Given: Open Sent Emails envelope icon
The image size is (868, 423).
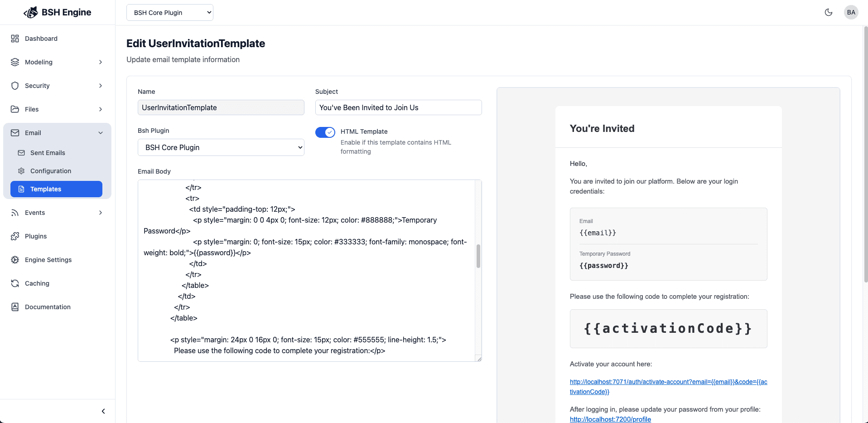Looking at the screenshot, I should 21,153.
